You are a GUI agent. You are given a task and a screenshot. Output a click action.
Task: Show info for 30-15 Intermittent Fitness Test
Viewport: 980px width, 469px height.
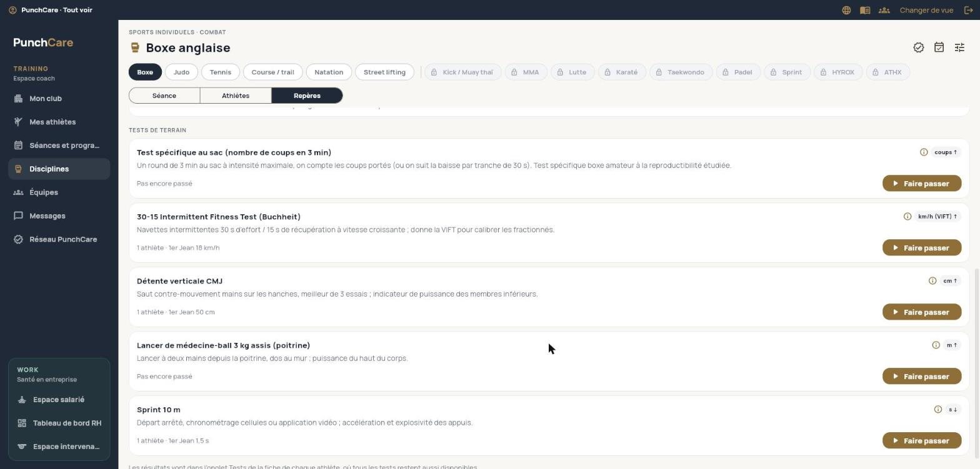coord(907,217)
